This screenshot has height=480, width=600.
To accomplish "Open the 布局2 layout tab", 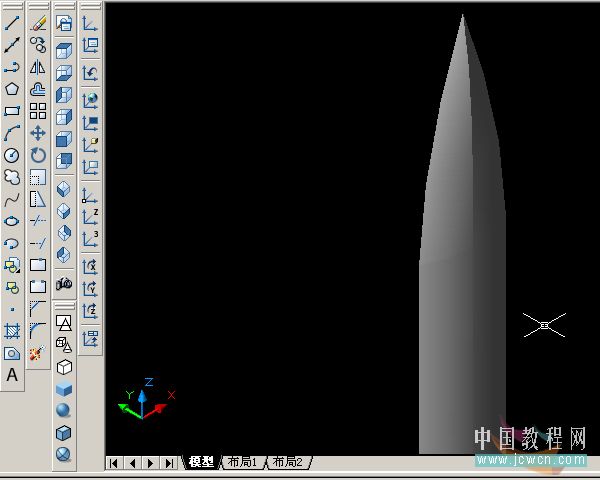I will 286,462.
